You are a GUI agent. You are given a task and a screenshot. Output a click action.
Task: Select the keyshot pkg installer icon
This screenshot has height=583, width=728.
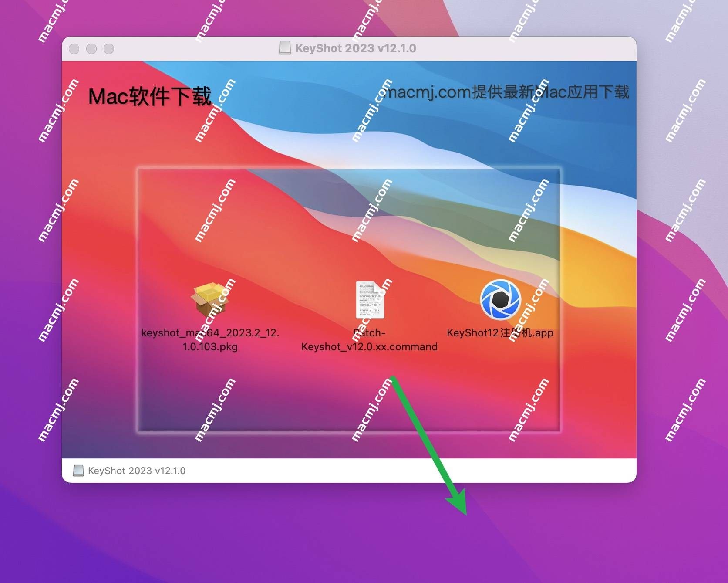coord(210,299)
